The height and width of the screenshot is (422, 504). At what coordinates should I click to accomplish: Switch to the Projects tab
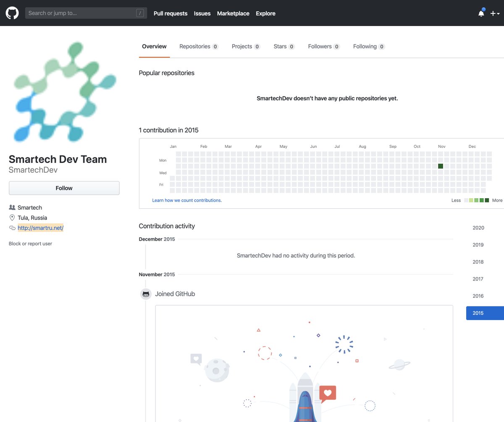tap(246, 47)
